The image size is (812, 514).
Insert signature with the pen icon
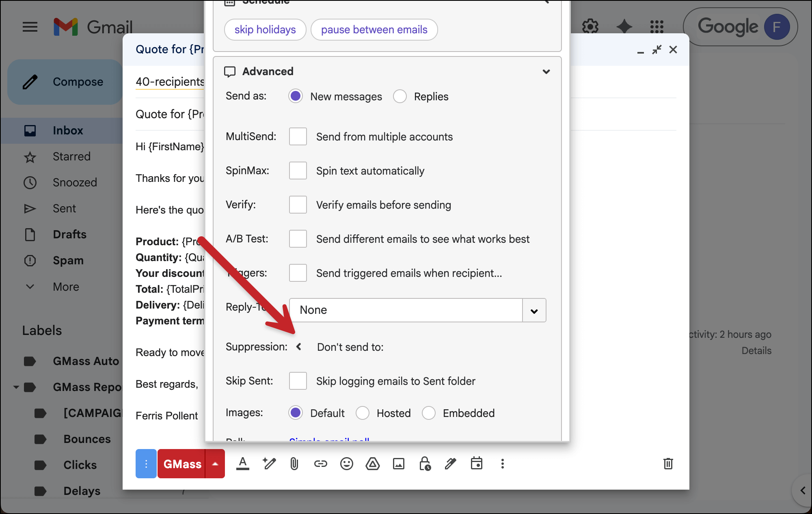[x=450, y=464]
